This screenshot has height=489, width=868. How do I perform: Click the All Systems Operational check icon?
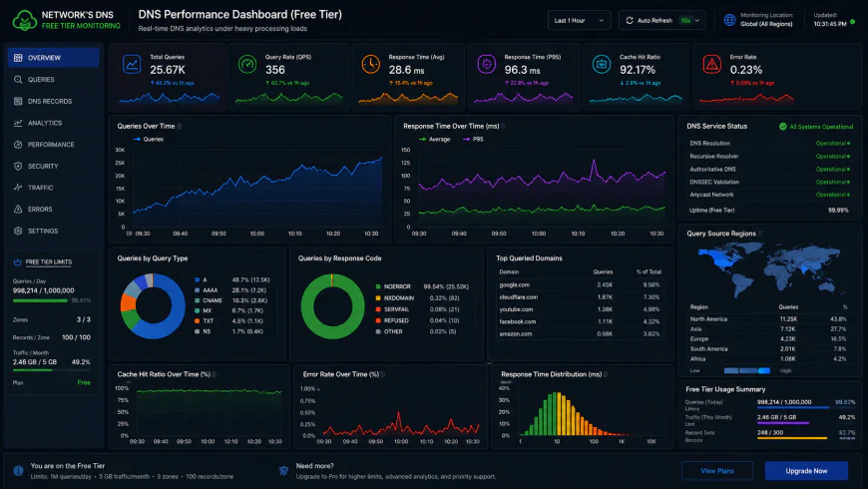[783, 127]
